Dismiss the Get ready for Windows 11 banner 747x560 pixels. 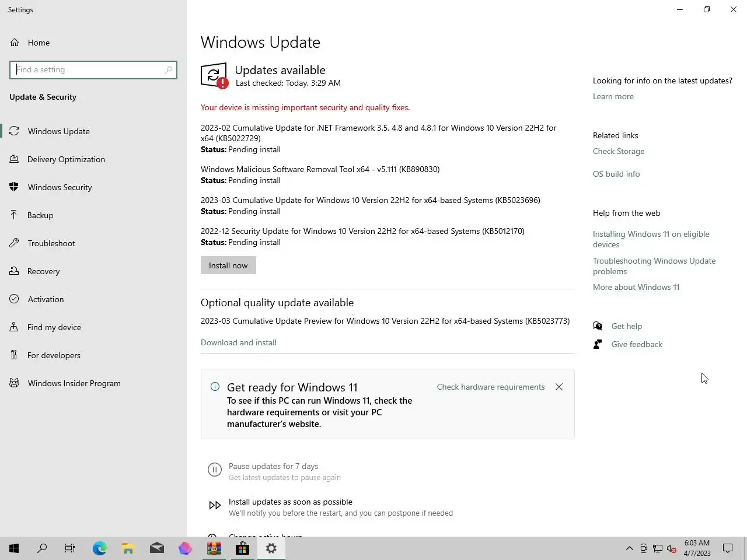tap(559, 387)
